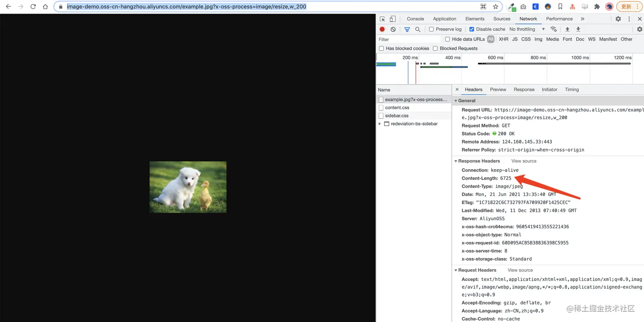Show more DevTools tabs with the chevron
This screenshot has width=644, height=322.
(582, 19)
